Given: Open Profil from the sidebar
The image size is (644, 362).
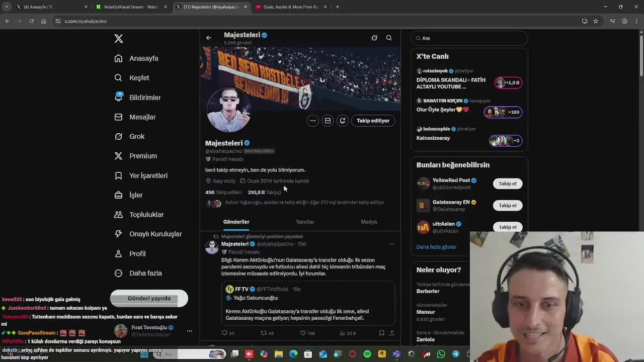Looking at the screenshot, I should pos(130,254).
